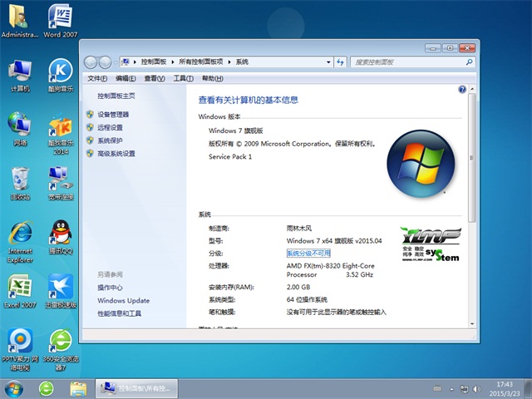Open 操作中心 under see also

[110, 288]
